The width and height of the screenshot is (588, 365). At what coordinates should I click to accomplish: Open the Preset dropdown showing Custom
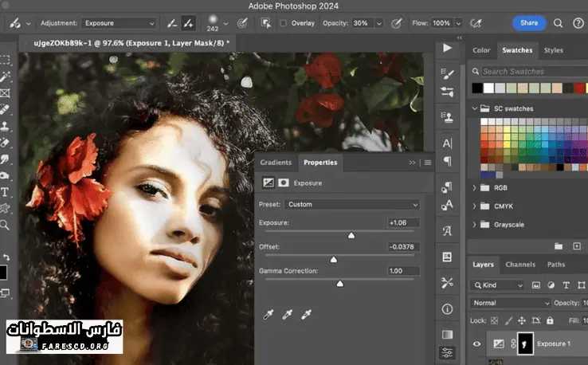351,204
